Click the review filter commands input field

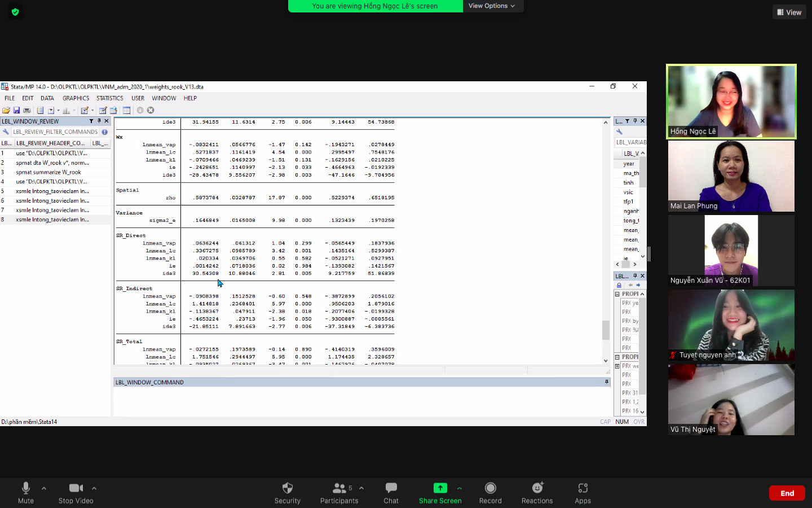pyautogui.click(x=55, y=132)
